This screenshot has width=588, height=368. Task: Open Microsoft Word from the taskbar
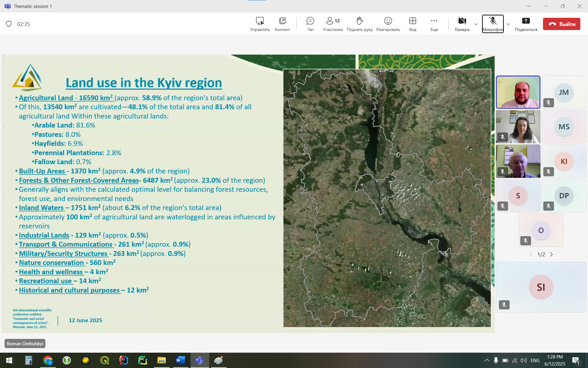click(x=180, y=360)
